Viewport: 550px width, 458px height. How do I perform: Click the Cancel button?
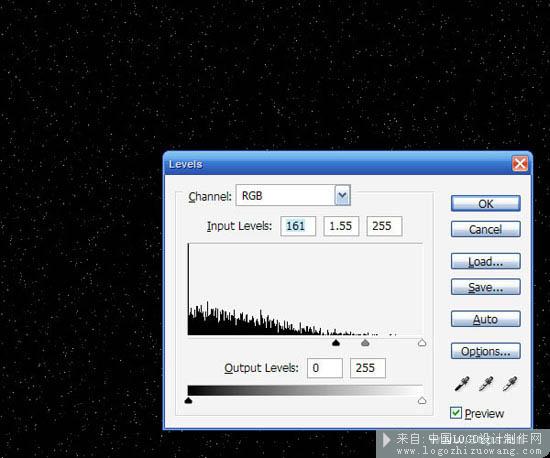pos(485,229)
